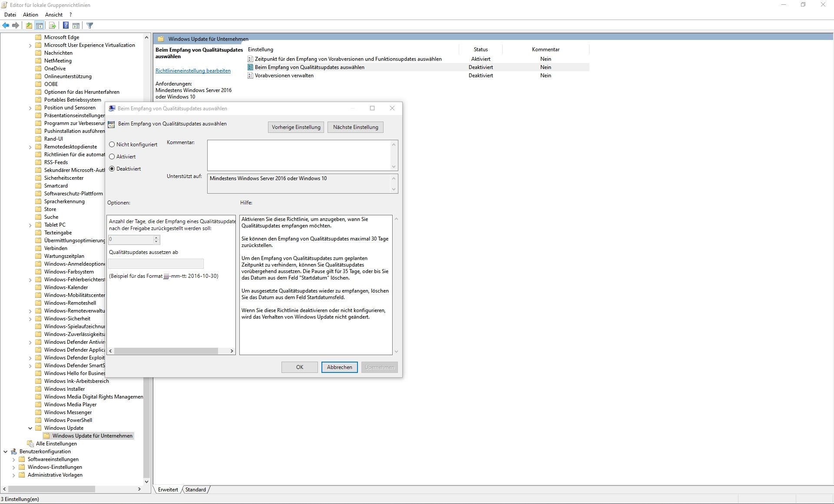834x504 pixels.
Task: Click the Forward arrow in toolbar
Action: point(16,26)
